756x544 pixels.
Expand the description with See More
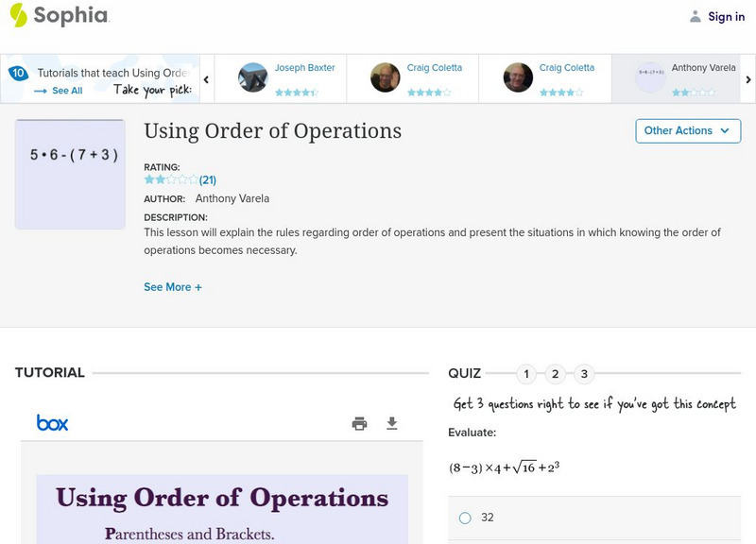point(173,286)
